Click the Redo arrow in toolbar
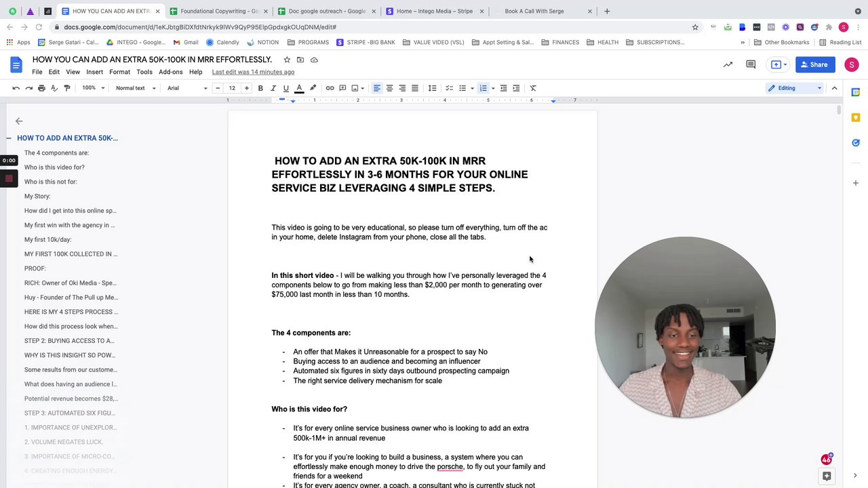This screenshot has height=488, width=868. 28,88
